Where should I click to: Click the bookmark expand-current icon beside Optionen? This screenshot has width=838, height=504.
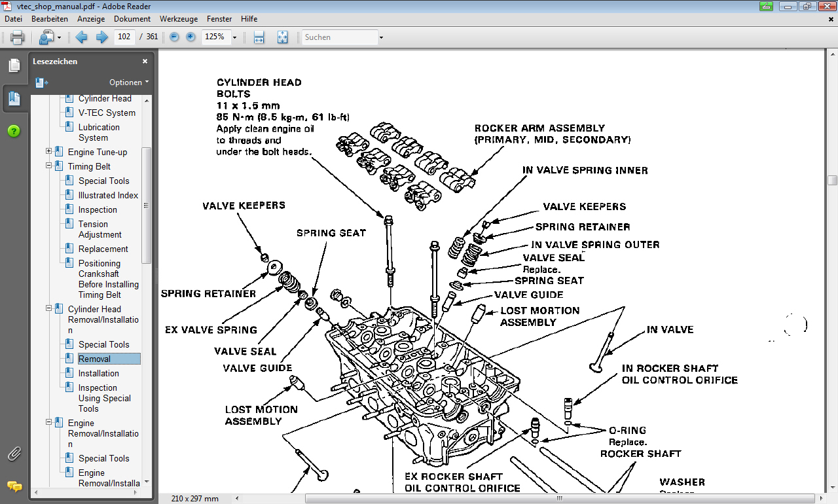pos(42,82)
